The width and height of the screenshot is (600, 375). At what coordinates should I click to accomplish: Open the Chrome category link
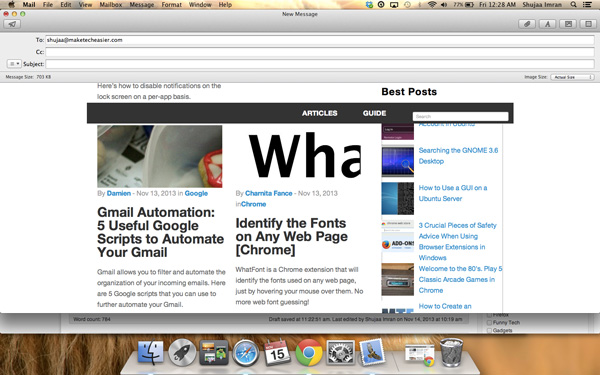(254, 204)
